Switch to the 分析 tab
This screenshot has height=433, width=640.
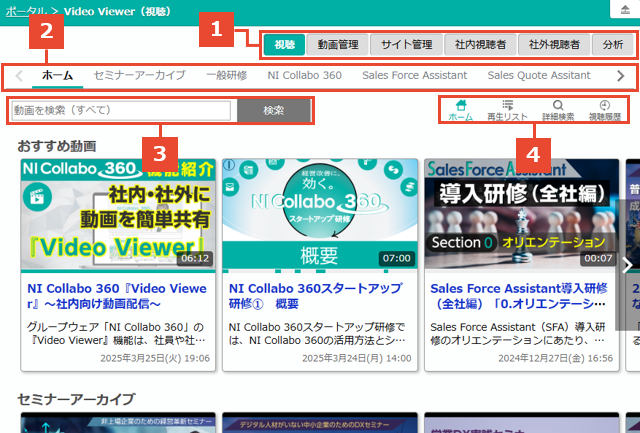point(613,44)
